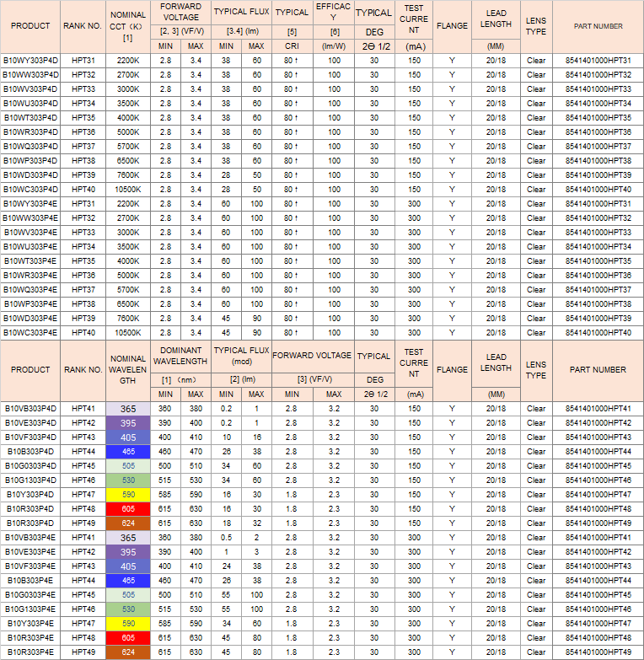This screenshot has width=644, height=660.
Task: Select the NOMINAL CCT (K) header cell
Action: 128,26
